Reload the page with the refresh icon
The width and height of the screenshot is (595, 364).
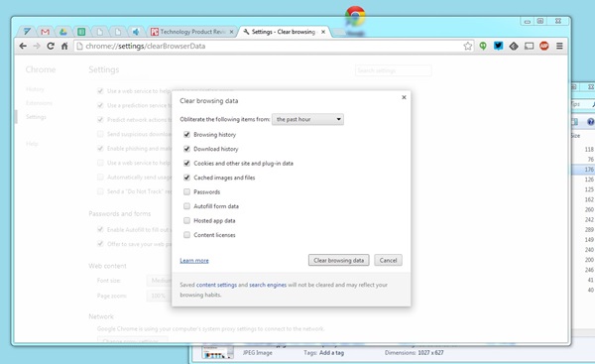tap(51, 46)
